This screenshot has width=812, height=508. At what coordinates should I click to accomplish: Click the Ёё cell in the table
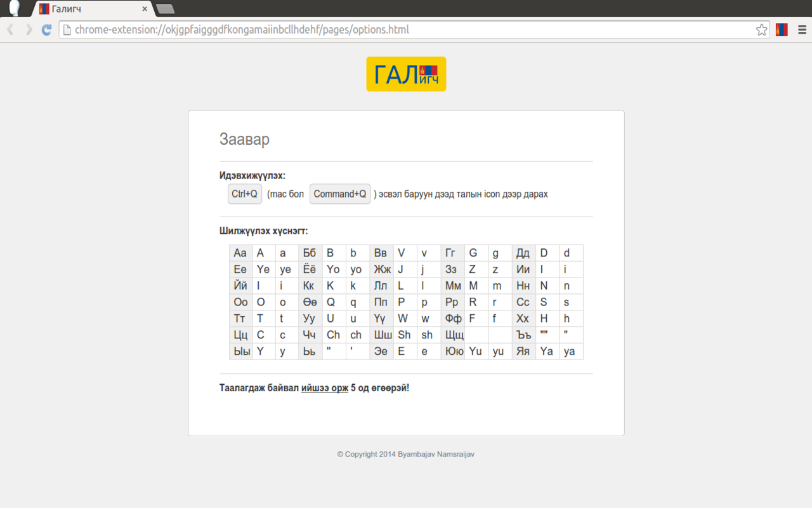point(310,269)
